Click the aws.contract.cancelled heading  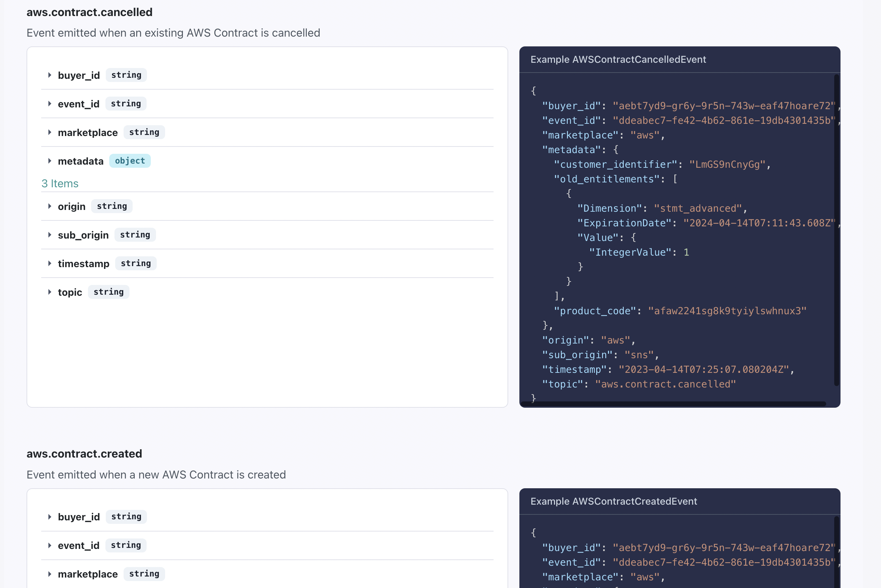[90, 12]
